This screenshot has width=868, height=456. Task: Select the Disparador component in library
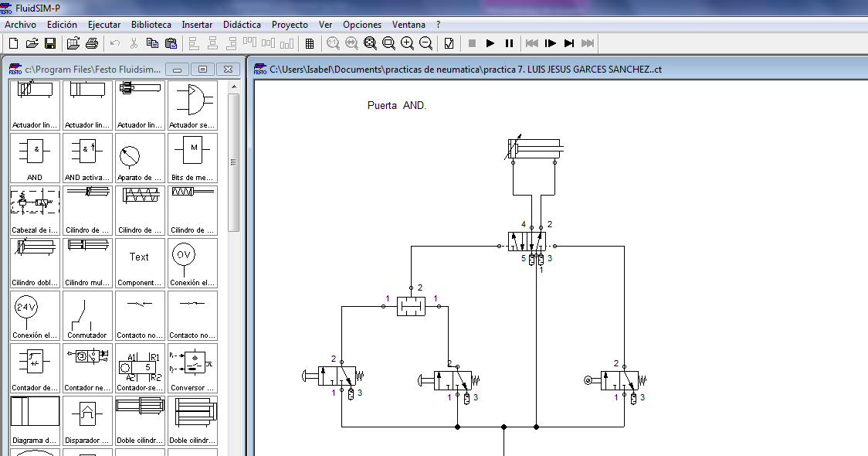(87, 421)
